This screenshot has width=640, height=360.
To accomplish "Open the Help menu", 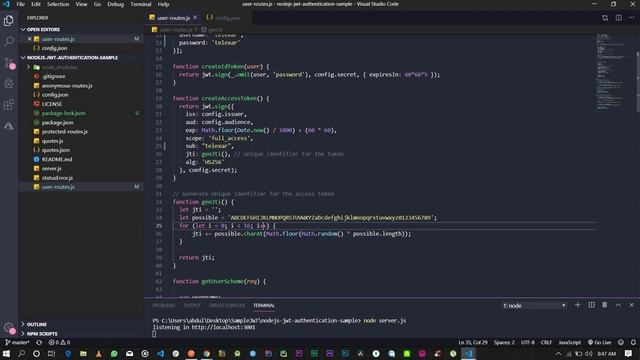I will coord(163,4).
